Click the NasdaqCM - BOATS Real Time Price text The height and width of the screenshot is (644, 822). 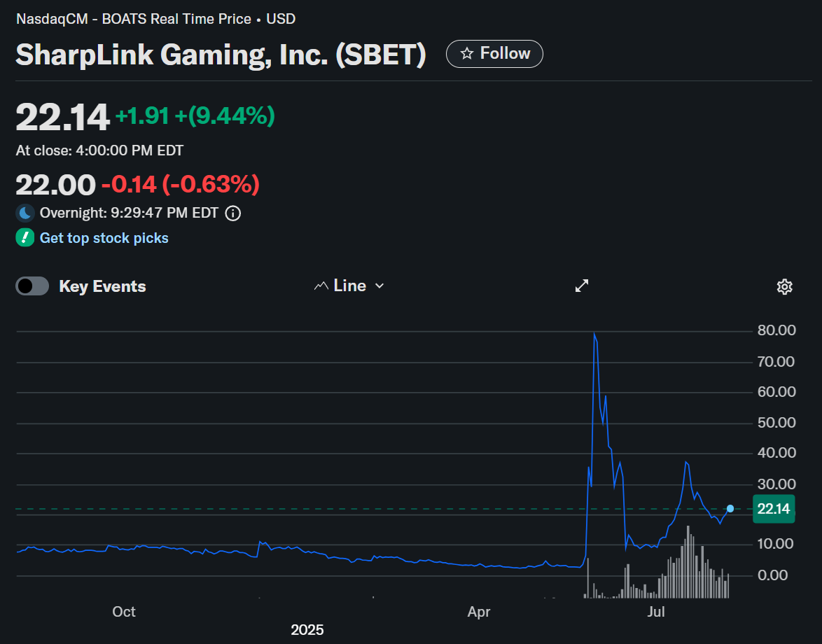[x=134, y=19]
